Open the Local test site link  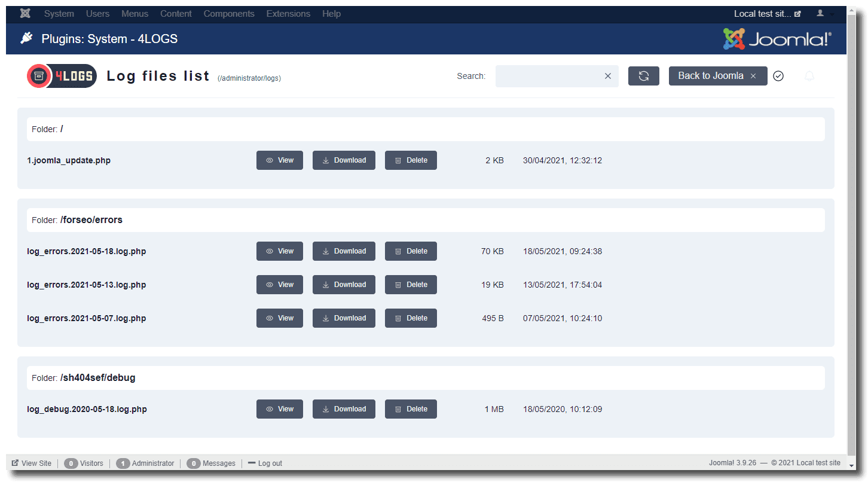767,14
